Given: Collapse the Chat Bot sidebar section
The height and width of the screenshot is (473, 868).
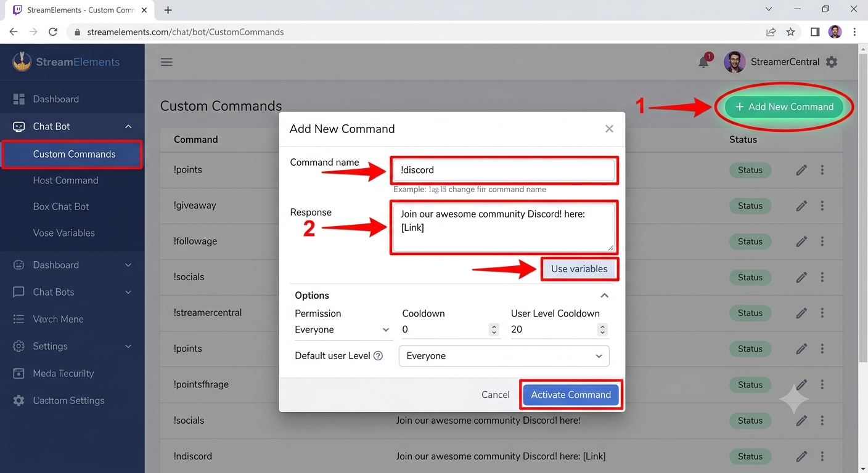Looking at the screenshot, I should pos(128,127).
